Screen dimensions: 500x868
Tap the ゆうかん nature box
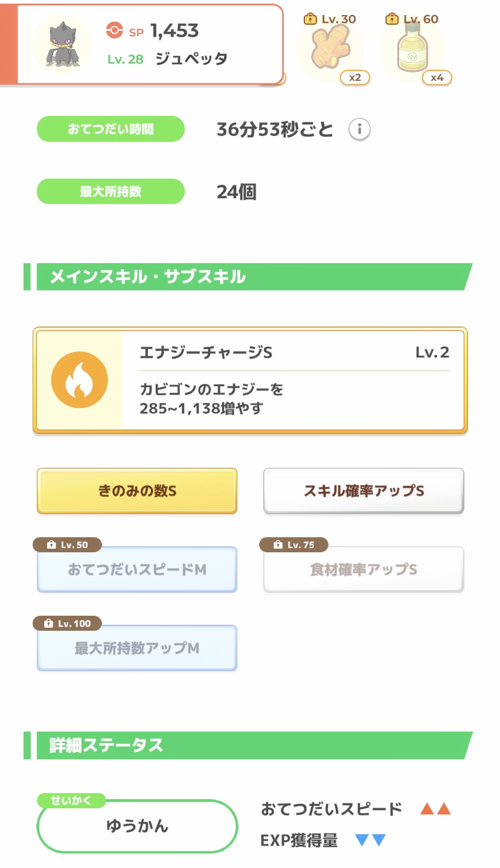(x=137, y=826)
